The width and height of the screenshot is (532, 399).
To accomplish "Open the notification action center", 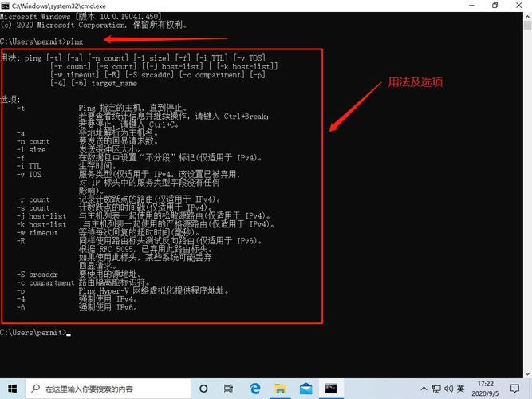I will pyautogui.click(x=514, y=389).
